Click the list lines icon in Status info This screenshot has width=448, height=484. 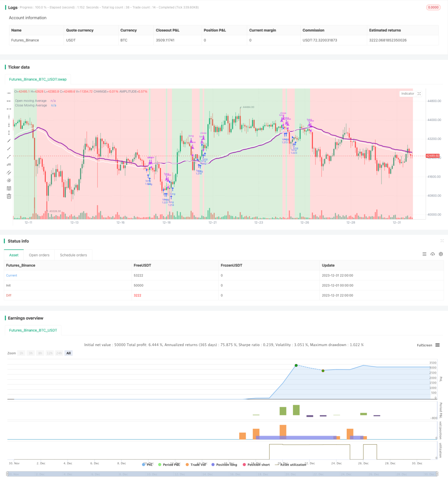[x=424, y=254]
